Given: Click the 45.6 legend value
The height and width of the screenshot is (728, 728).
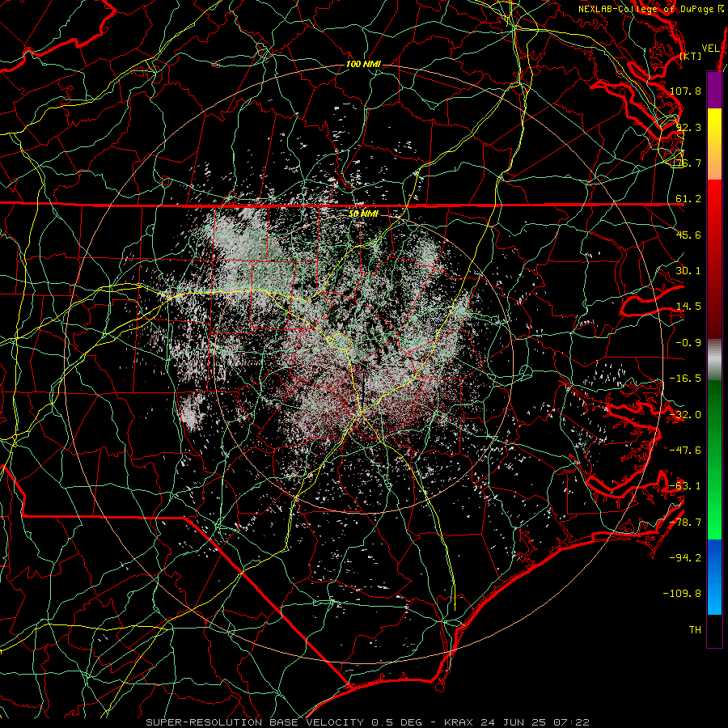Looking at the screenshot, I should [x=688, y=235].
